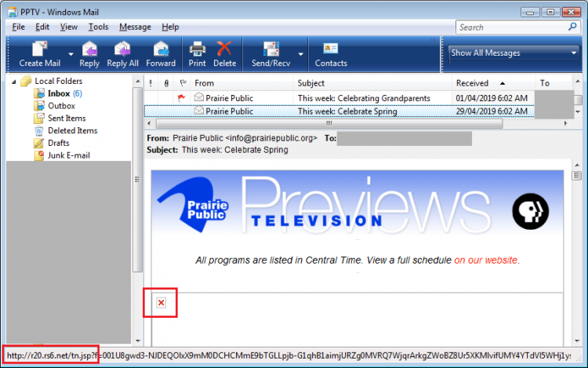Image resolution: width=588 pixels, height=368 pixels.
Task: Click the broken image placeholder
Action: pyautogui.click(x=162, y=303)
